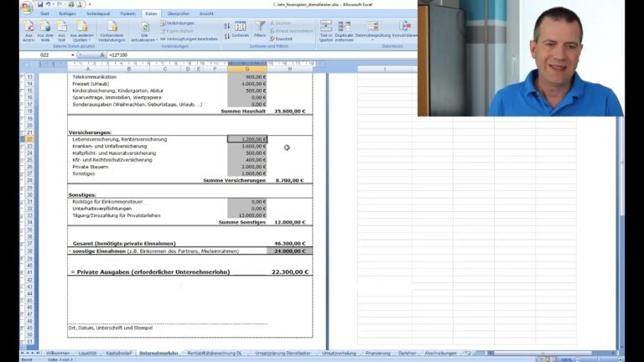
Task: Switch to the Einfügen ribbon tab
Action: click(x=67, y=14)
